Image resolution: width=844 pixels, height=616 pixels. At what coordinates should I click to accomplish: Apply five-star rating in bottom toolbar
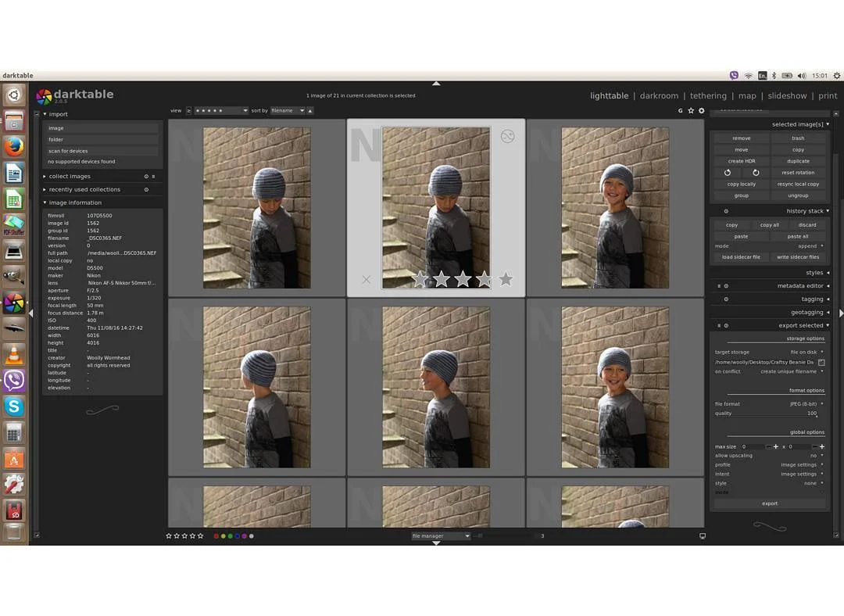pyautogui.click(x=201, y=535)
